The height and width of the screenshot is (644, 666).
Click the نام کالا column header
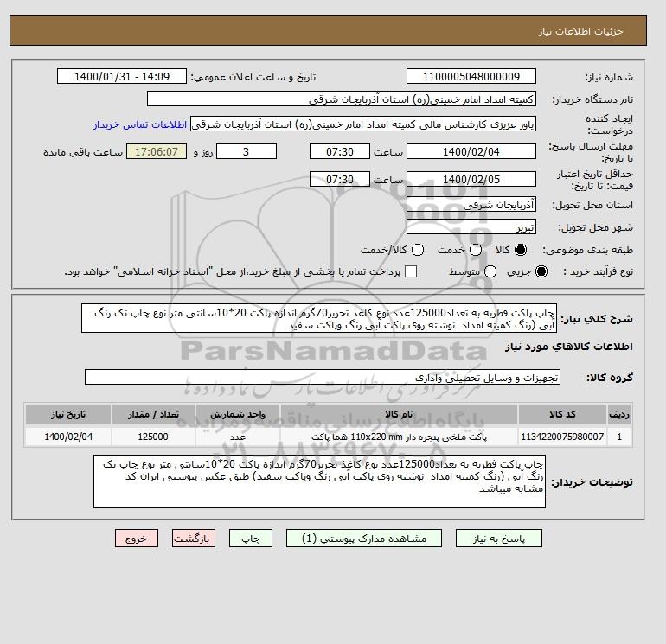tap(399, 414)
